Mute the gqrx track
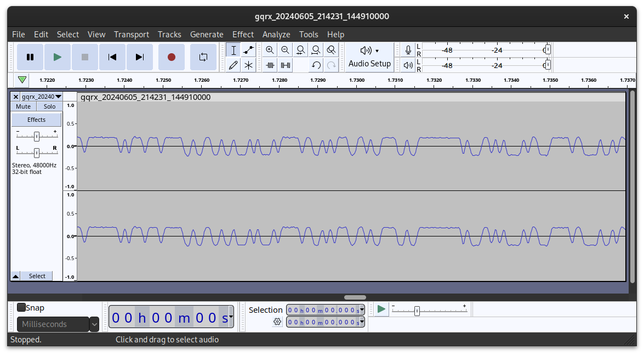This screenshot has width=644, height=355. [x=24, y=106]
